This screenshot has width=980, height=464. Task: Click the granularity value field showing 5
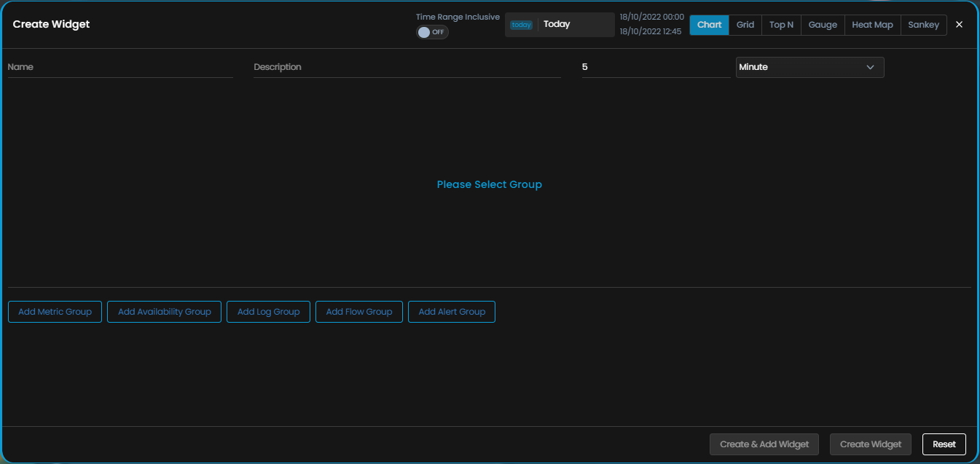(x=655, y=67)
